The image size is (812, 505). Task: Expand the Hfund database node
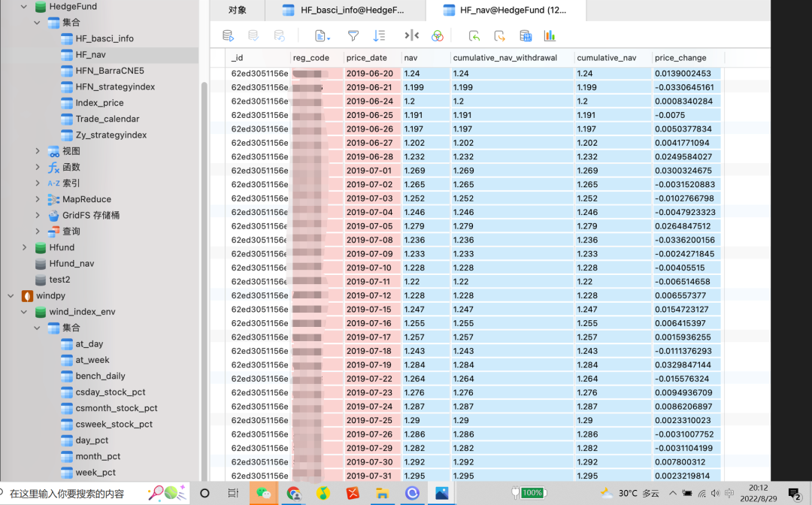24,247
